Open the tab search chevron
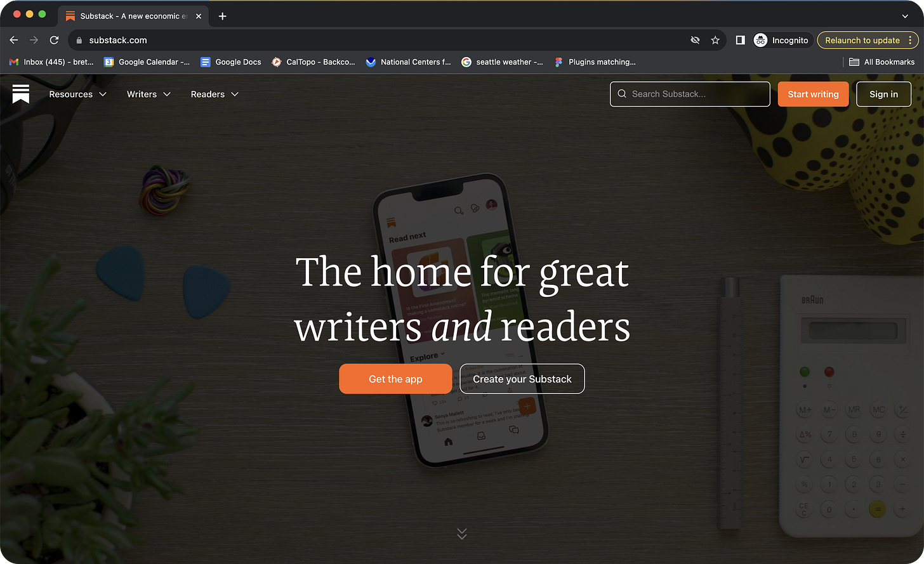924x564 pixels. pos(905,16)
